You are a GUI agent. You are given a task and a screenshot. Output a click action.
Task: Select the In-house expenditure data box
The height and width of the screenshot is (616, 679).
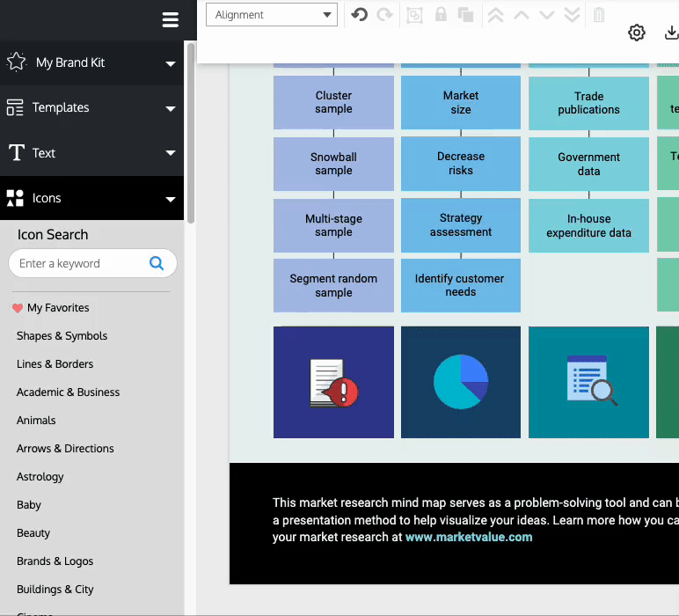pyautogui.click(x=588, y=225)
